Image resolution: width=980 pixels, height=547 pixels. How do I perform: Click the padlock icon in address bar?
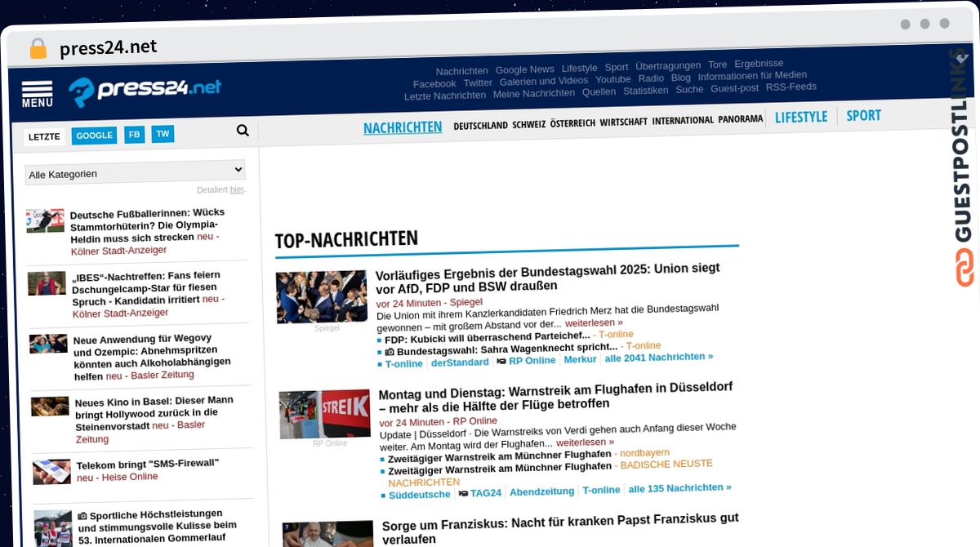pos(38,48)
